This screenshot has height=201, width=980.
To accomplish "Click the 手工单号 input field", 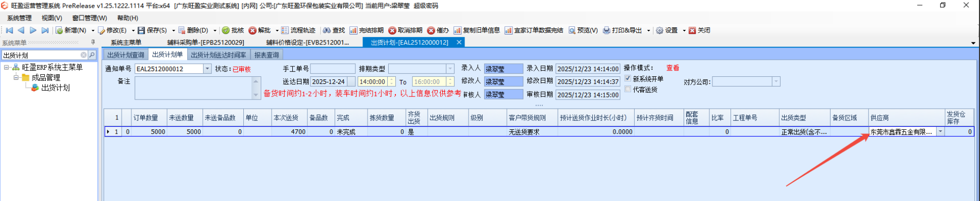I will pyautogui.click(x=333, y=69).
